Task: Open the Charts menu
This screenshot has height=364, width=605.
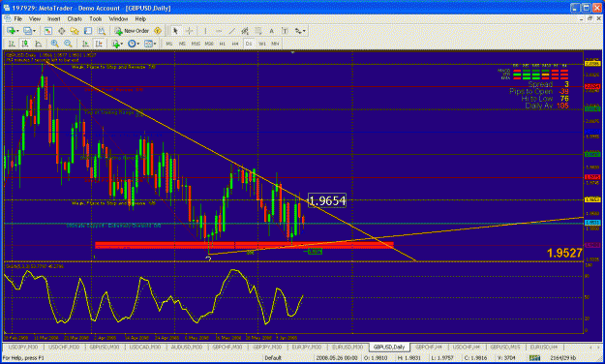Action: point(75,18)
